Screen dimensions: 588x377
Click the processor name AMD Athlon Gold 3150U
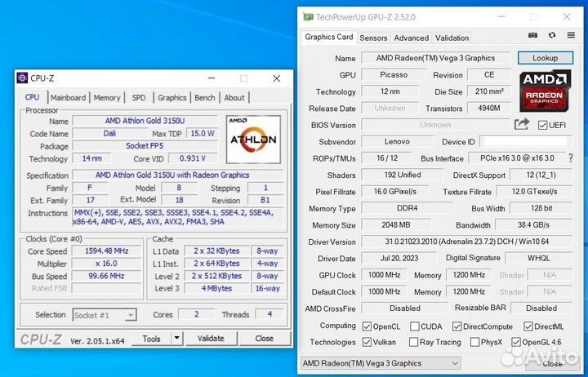(x=145, y=121)
